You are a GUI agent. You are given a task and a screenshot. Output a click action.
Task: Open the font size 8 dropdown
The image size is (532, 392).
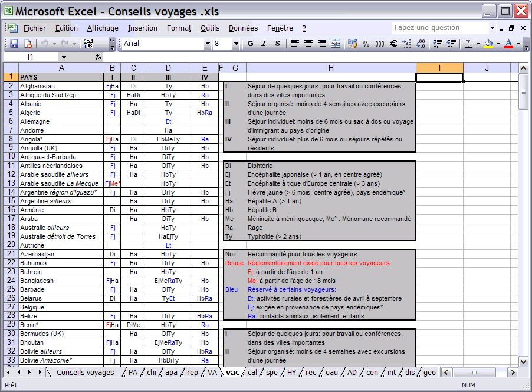point(236,44)
